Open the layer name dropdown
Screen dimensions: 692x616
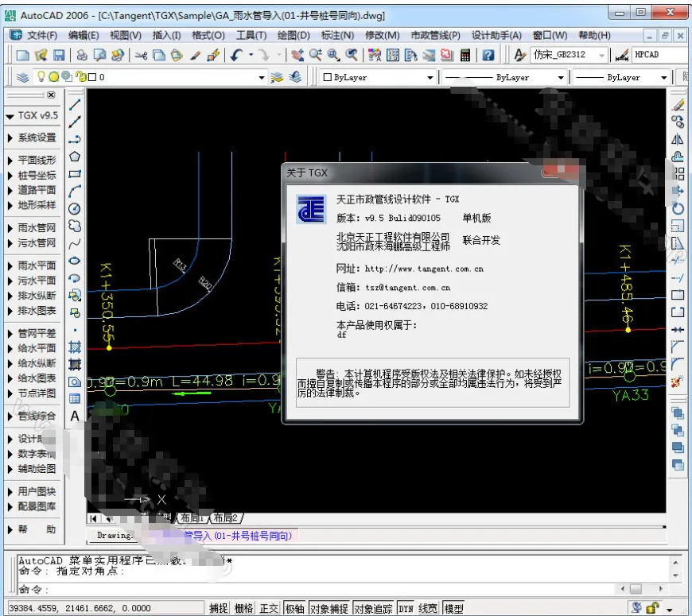(x=261, y=78)
